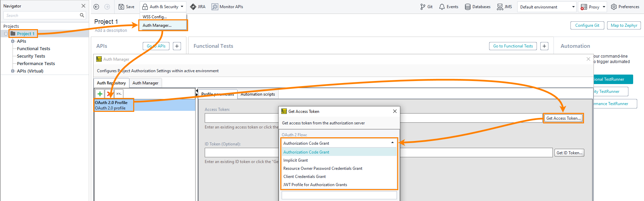Click the Configure Git button

[587, 25]
